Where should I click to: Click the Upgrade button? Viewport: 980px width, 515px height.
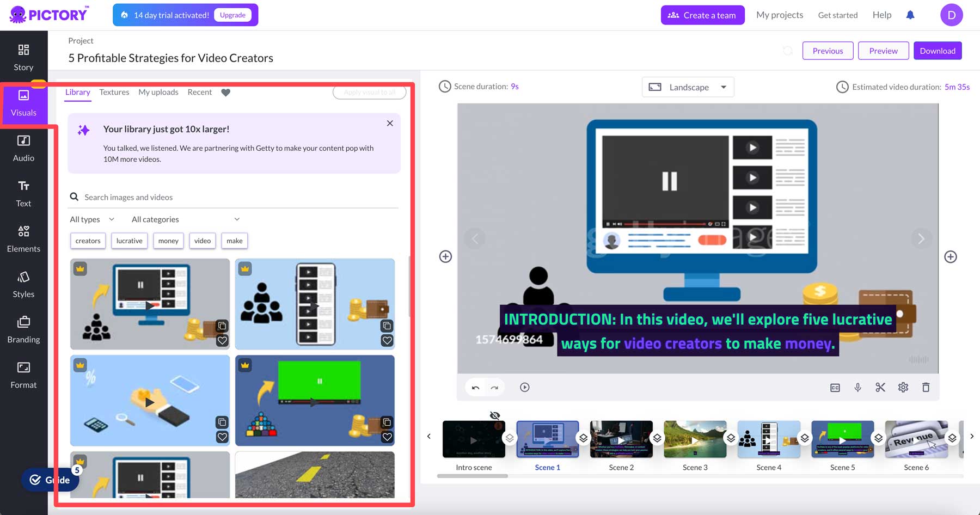(232, 15)
